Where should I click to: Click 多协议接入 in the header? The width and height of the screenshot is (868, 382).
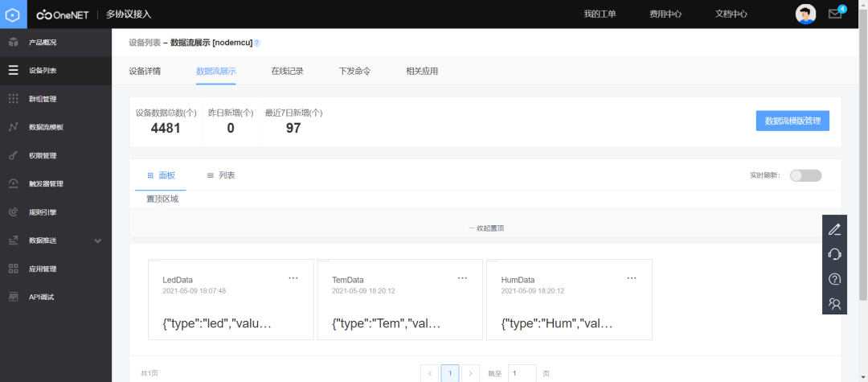coord(129,14)
